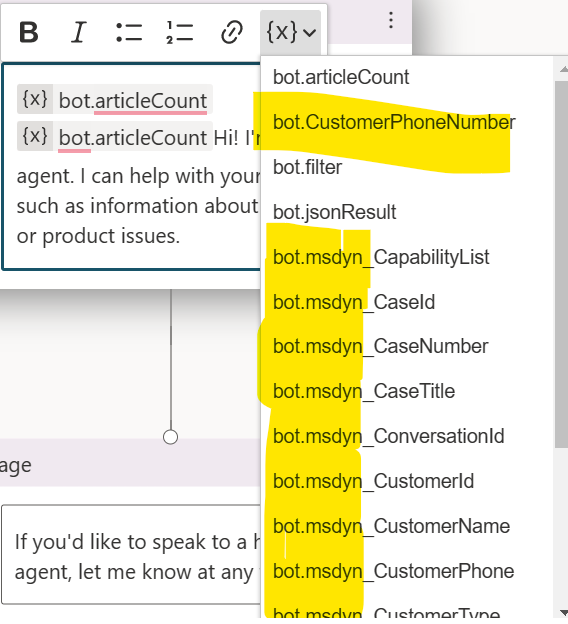Click the variable list scrollbar thumb
This screenshot has height=624, width=568.
[x=561, y=264]
